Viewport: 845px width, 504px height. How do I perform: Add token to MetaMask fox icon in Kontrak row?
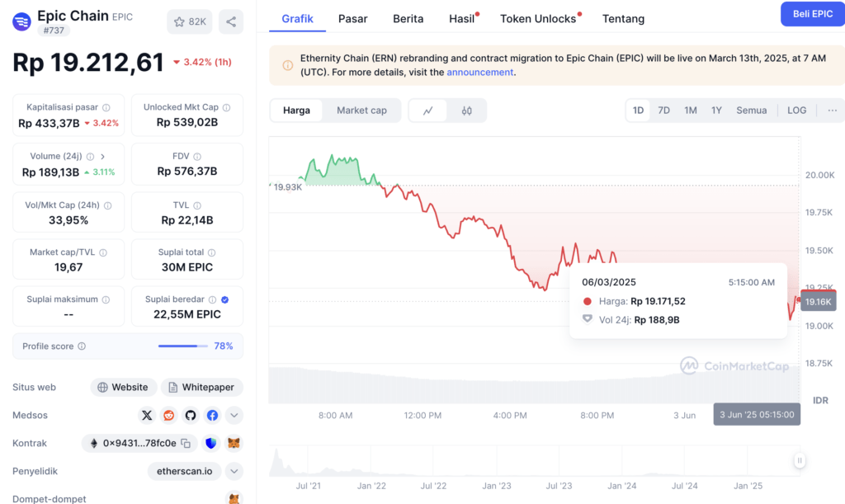[x=234, y=443]
